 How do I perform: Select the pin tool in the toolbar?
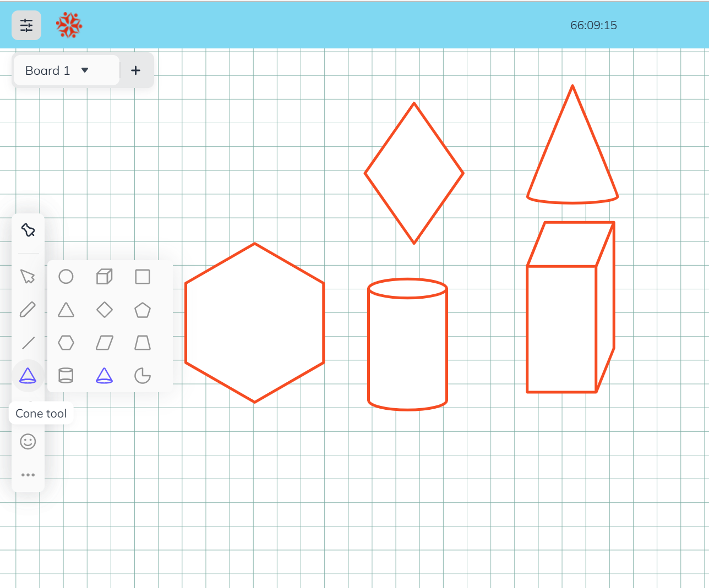(28, 230)
